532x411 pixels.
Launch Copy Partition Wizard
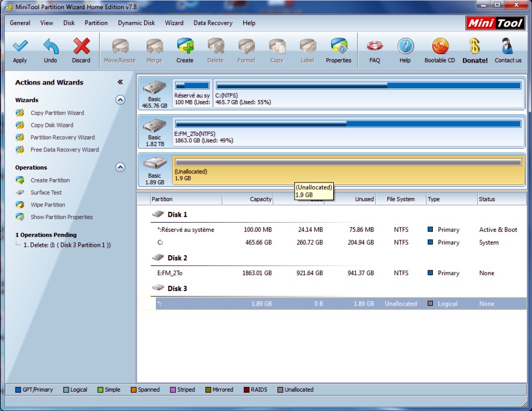tap(57, 113)
